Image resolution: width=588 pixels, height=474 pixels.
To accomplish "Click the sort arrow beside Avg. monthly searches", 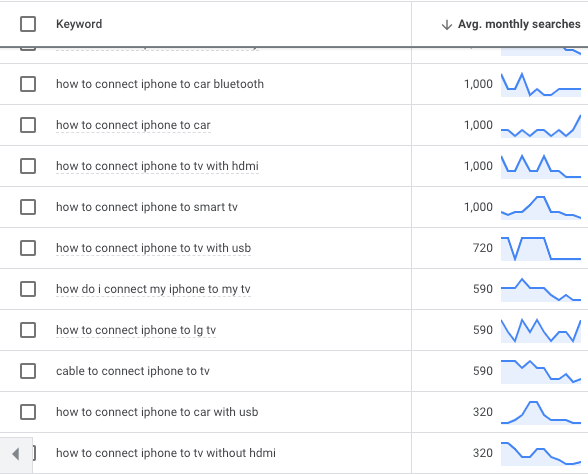I will coord(446,25).
